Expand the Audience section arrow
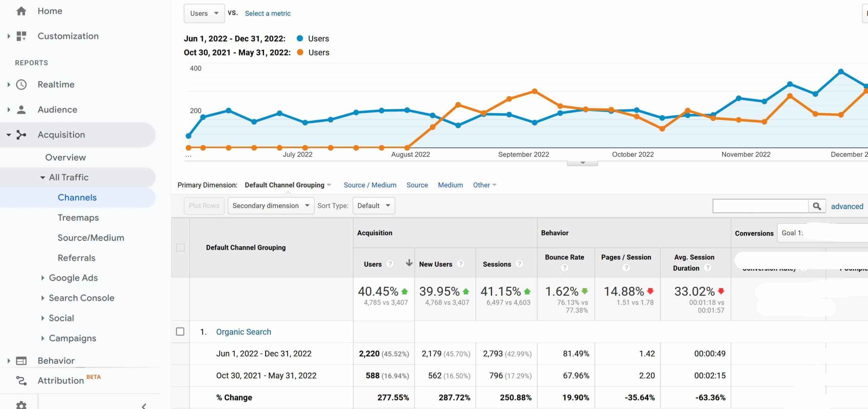Image resolution: width=868 pixels, height=409 pixels. 9,109
